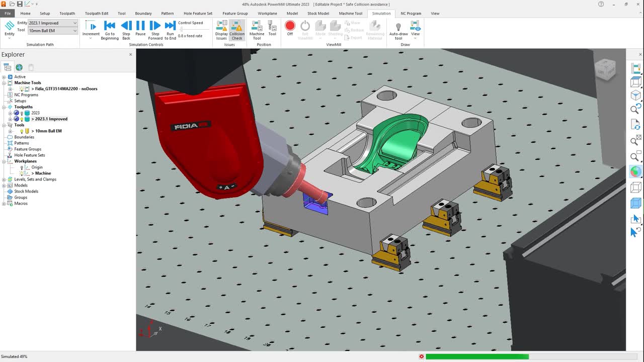Screen dimensions: 644x362
Task: Toggle the Collision Check button
Action: click(x=237, y=30)
